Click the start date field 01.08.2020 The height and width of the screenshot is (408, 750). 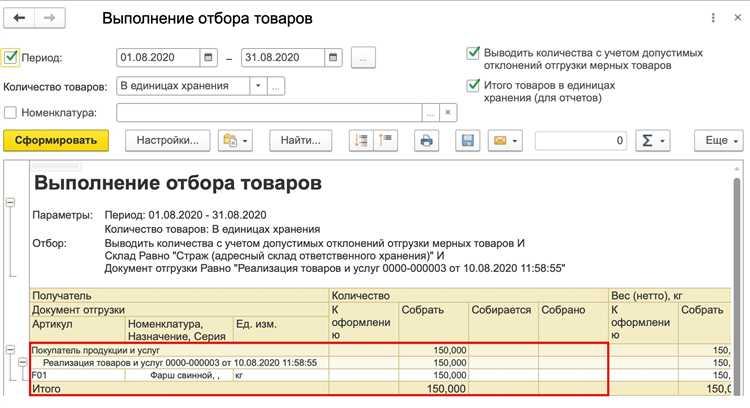click(x=158, y=57)
